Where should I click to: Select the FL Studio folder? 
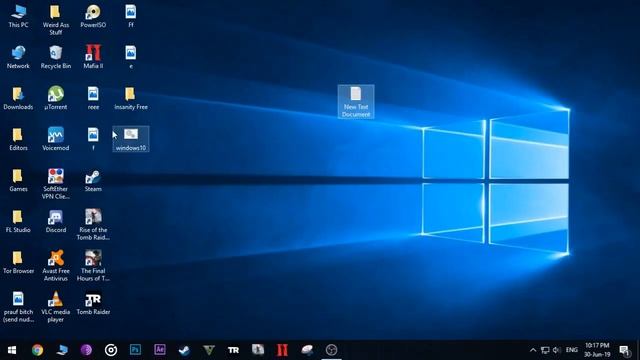pyautogui.click(x=18, y=221)
